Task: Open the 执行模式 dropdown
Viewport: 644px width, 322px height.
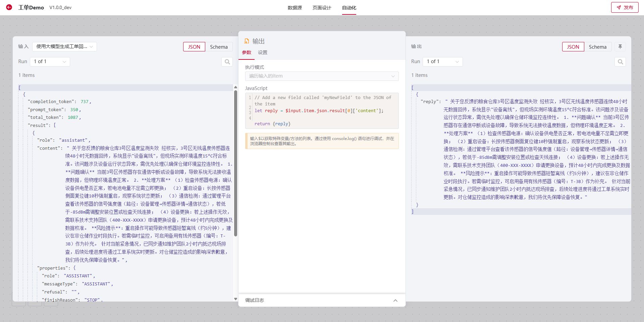Action: pos(321,76)
